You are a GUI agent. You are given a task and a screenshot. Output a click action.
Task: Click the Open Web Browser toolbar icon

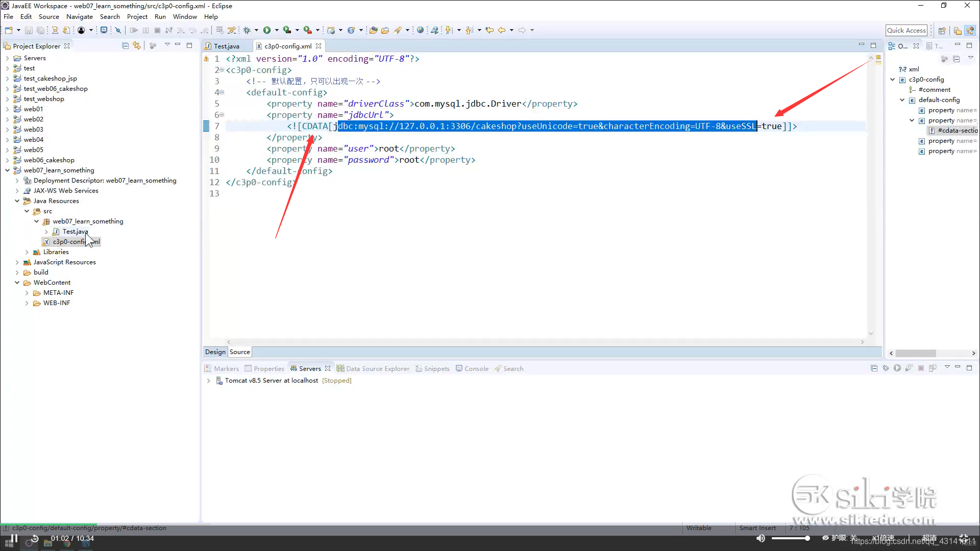point(420,30)
